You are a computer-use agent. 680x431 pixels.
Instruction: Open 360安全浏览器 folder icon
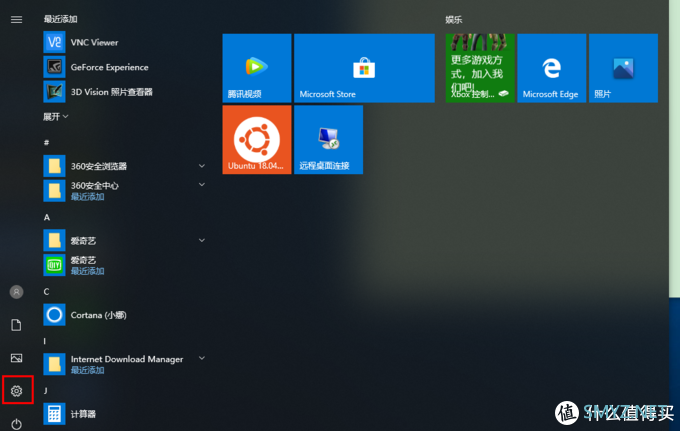(54, 166)
